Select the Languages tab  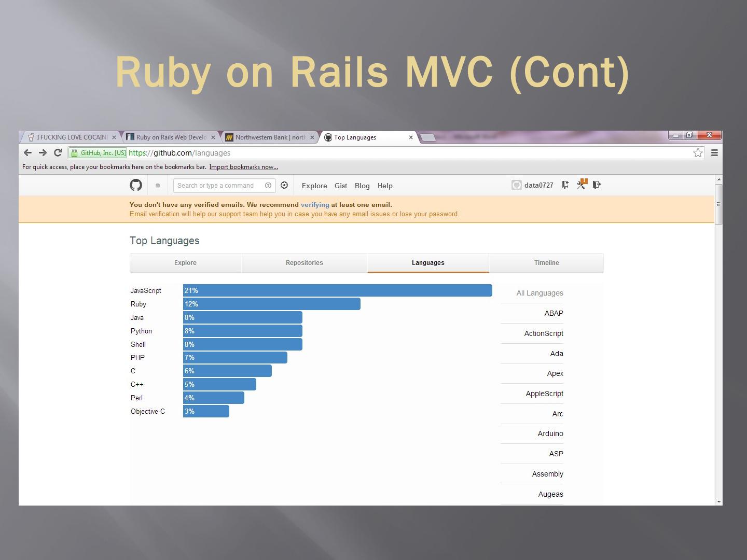(428, 263)
